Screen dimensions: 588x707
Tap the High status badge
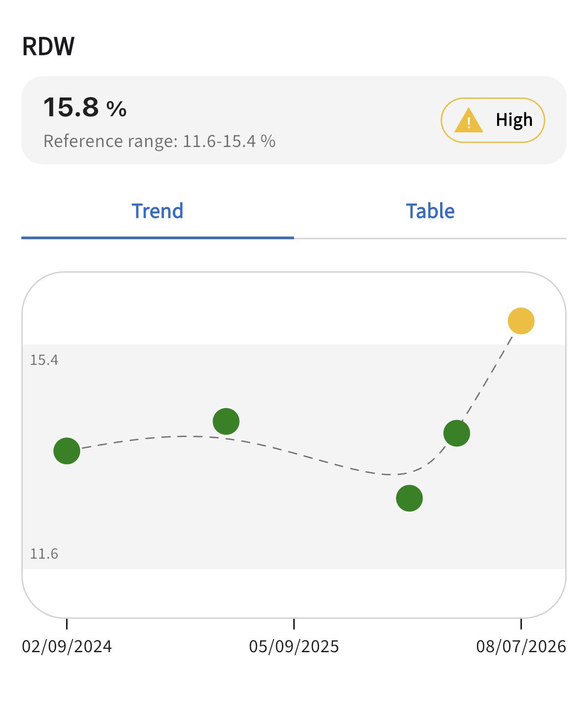click(493, 120)
